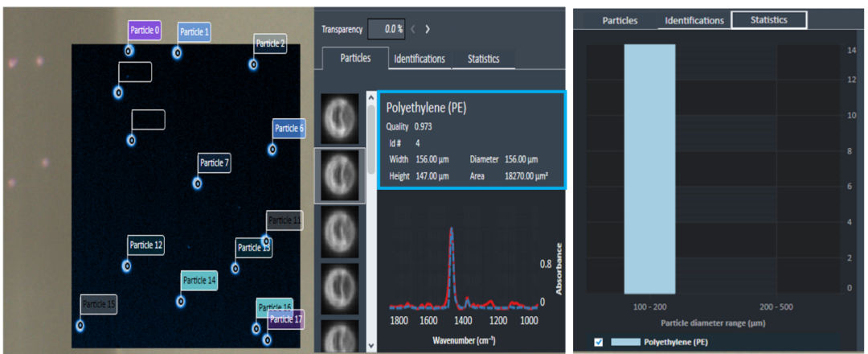868x354 pixels.
Task: Open the Statistics tab in middle panel
Action: pyautogui.click(x=483, y=59)
